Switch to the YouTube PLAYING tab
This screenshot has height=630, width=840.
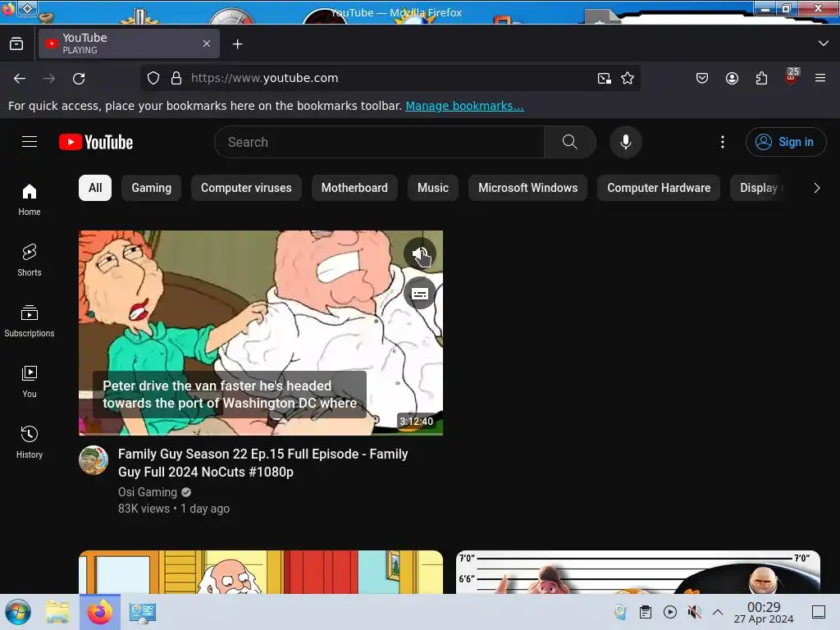click(129, 43)
